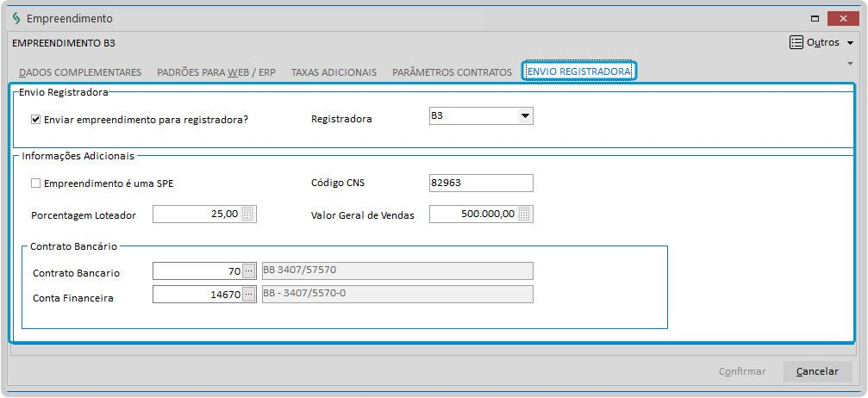Open the Padrões para Web / ERP tab
Viewport: 868px width, 398px height.
pos(216,72)
